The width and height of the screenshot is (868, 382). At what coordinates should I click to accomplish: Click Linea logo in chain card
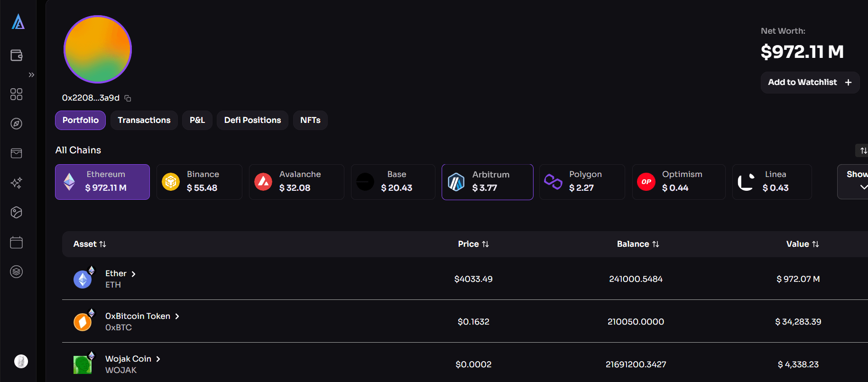746,182
